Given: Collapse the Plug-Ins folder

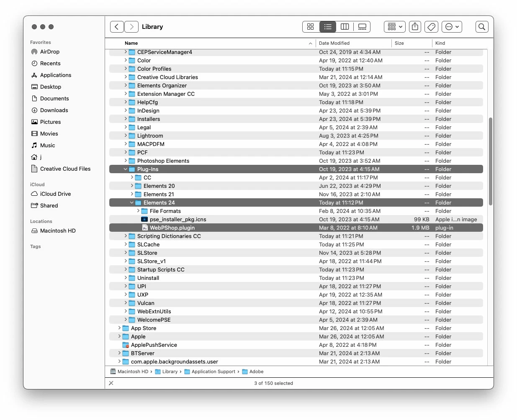Looking at the screenshot, I should point(126,169).
